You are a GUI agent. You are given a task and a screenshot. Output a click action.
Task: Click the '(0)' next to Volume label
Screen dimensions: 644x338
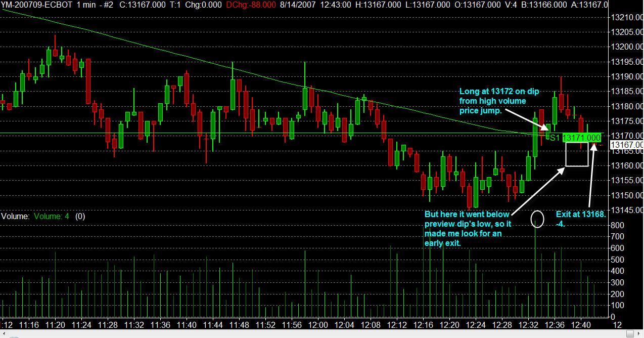point(80,216)
